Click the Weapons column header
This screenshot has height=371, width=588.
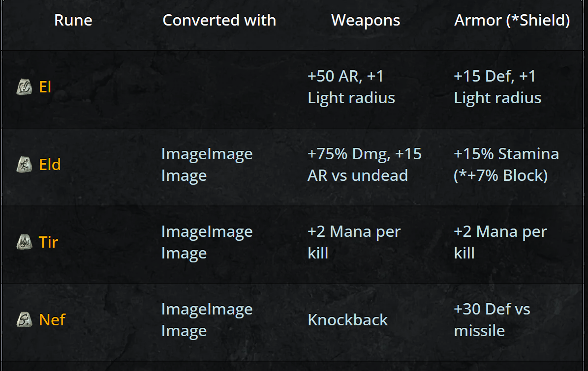366,20
